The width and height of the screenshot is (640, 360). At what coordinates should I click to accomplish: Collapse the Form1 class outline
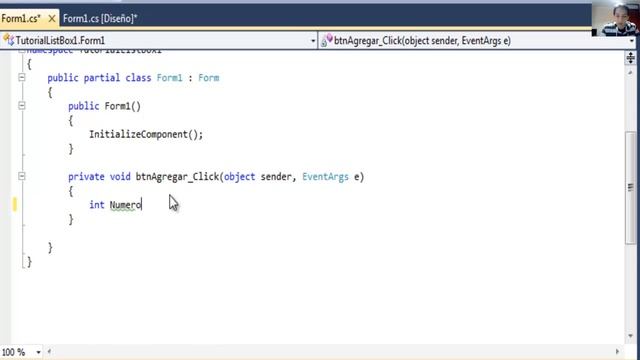[x=22, y=78]
